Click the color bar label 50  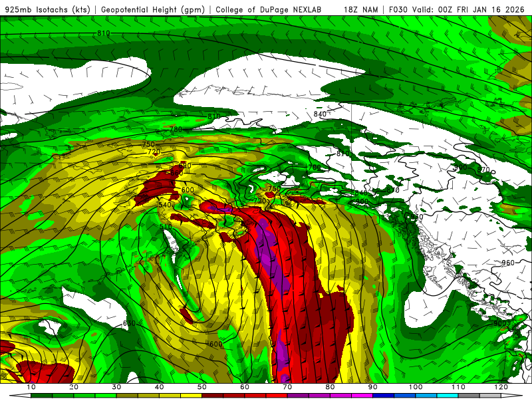[202, 387]
